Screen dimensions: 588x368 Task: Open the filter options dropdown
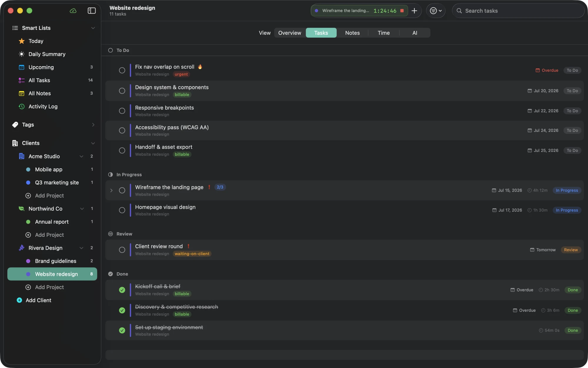pyautogui.click(x=436, y=11)
